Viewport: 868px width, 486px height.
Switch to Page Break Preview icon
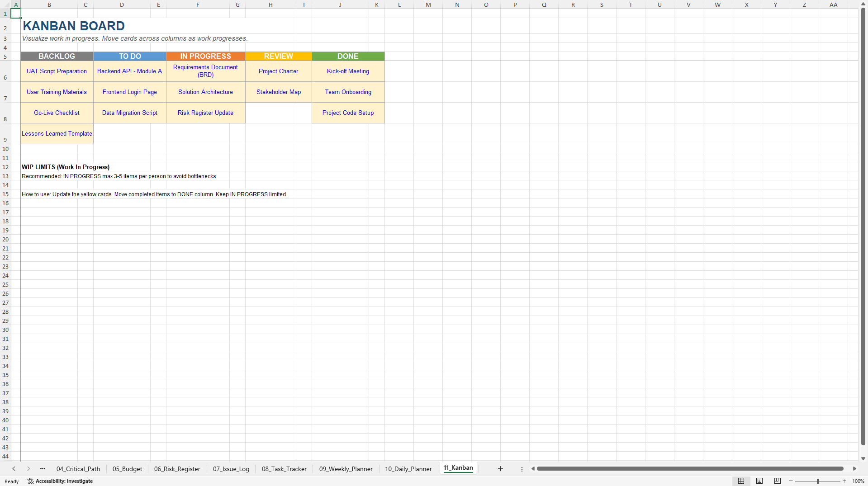pyautogui.click(x=778, y=481)
